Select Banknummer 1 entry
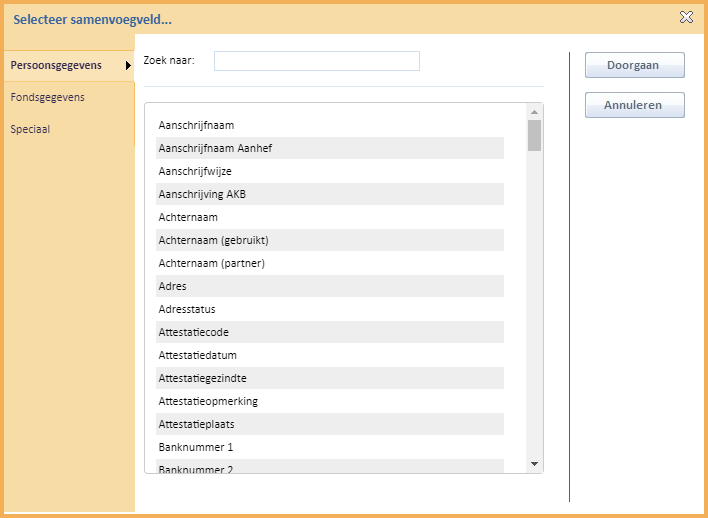 pyautogui.click(x=330, y=448)
